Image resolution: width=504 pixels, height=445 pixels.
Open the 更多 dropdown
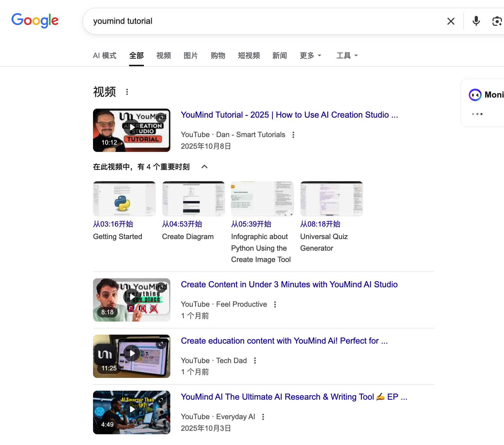310,55
